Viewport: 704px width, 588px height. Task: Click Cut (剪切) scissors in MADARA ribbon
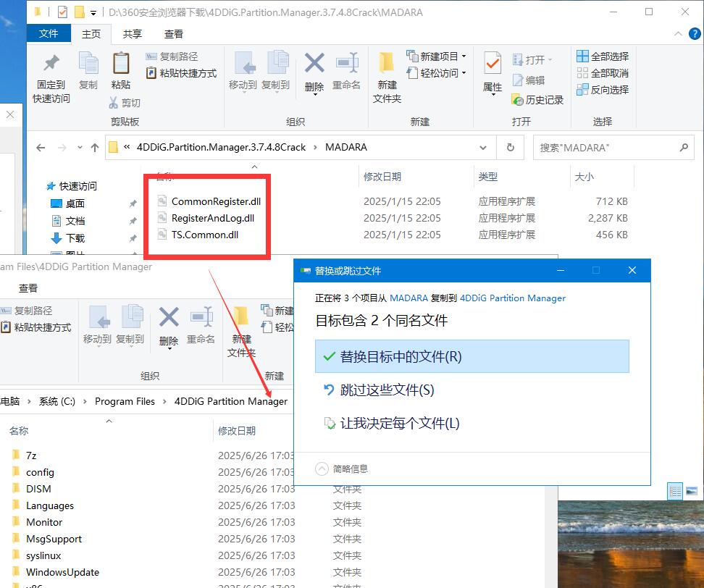coord(125,103)
